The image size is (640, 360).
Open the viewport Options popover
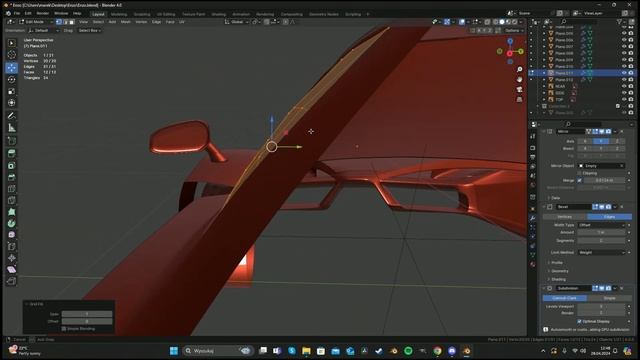point(513,30)
